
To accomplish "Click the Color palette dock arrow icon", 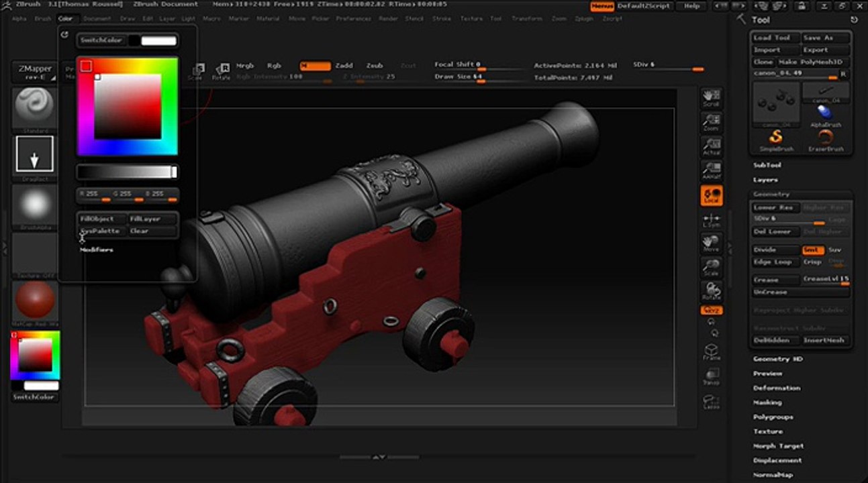I will (x=64, y=34).
